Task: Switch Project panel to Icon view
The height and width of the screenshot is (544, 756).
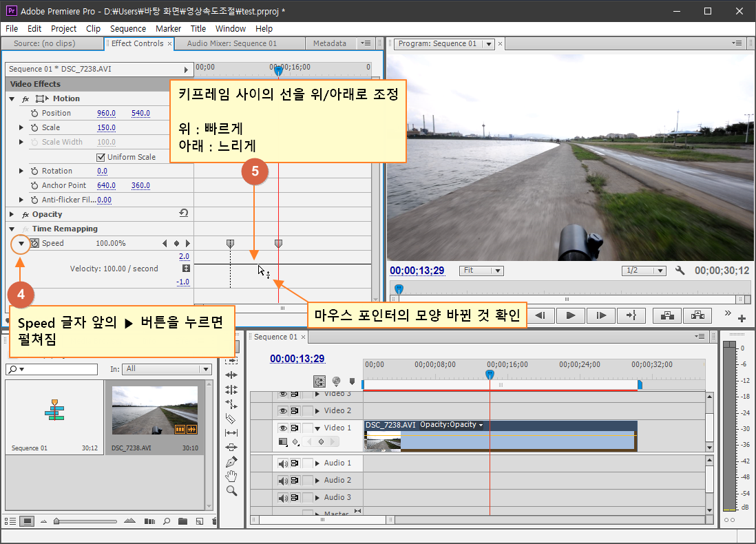Action: pos(27,521)
